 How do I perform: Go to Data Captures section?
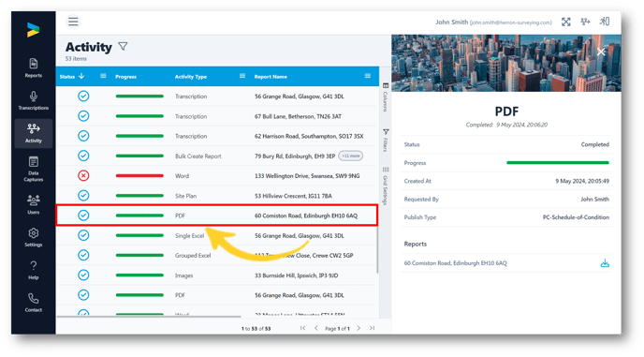(34, 169)
